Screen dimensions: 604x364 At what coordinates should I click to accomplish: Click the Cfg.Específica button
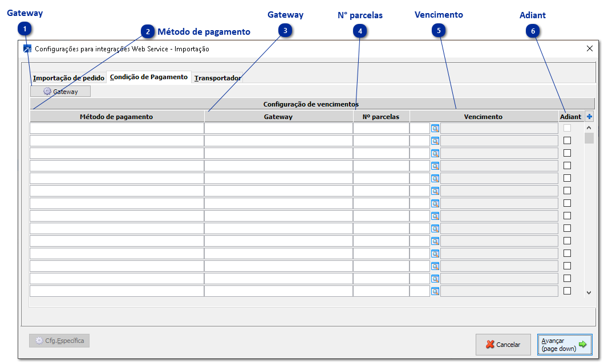[59, 341]
